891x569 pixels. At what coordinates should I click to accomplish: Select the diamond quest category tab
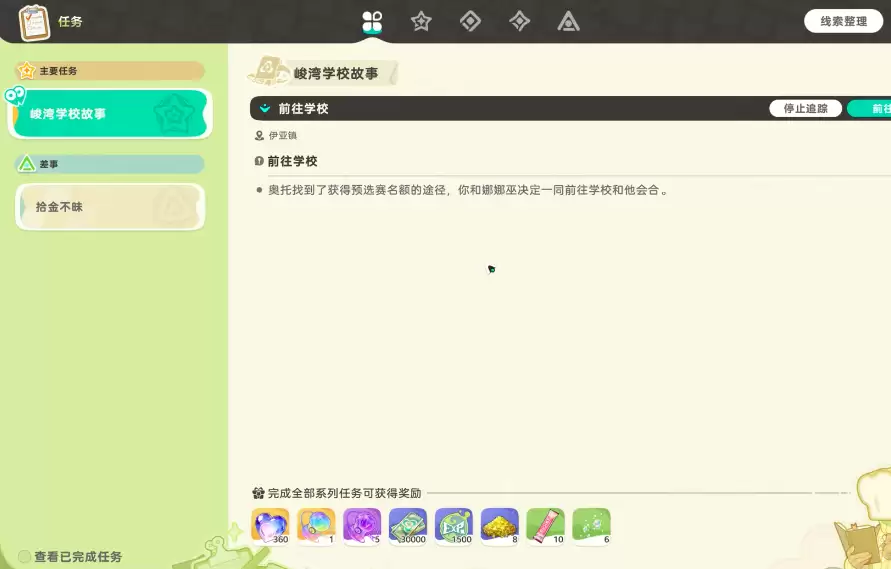(470, 22)
